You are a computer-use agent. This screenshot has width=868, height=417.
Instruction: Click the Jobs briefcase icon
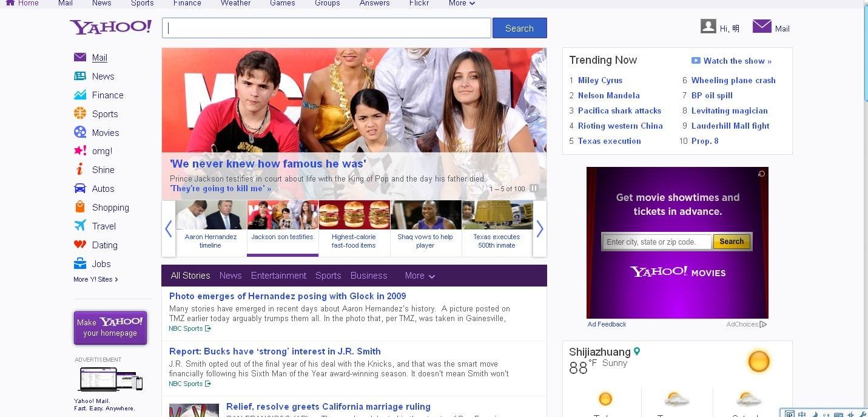pyautogui.click(x=80, y=263)
